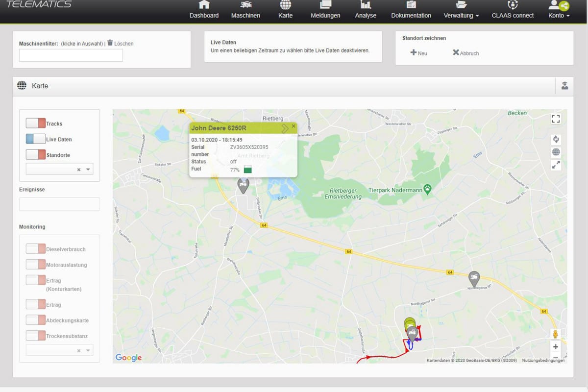The height and width of the screenshot is (392, 588).
Task: Click the X icon for Abbruch
Action: [456, 52]
